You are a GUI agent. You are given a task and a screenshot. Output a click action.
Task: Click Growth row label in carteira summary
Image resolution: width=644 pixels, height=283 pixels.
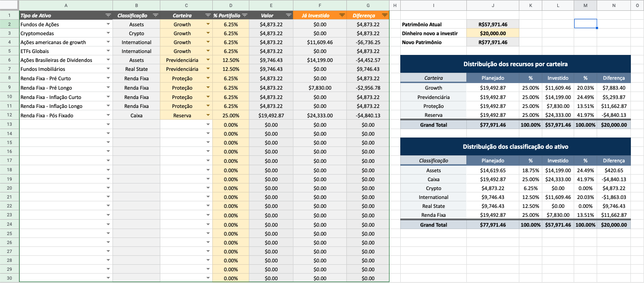434,88
